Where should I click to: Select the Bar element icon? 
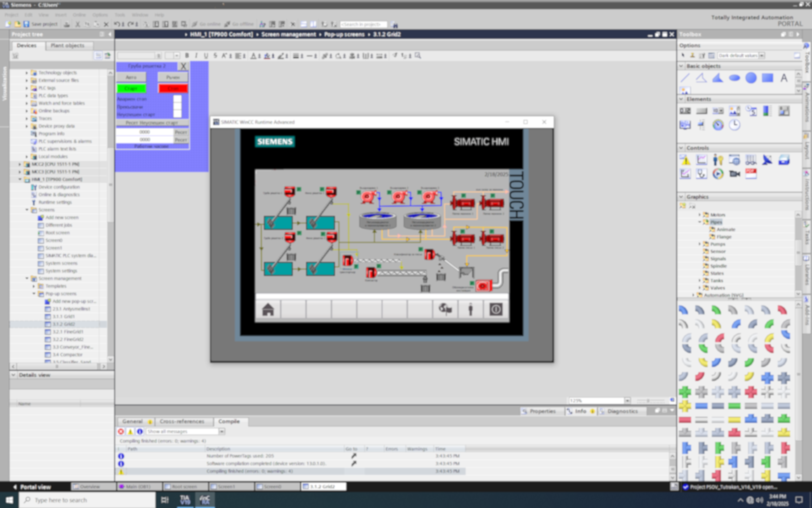pyautogui.click(x=767, y=111)
